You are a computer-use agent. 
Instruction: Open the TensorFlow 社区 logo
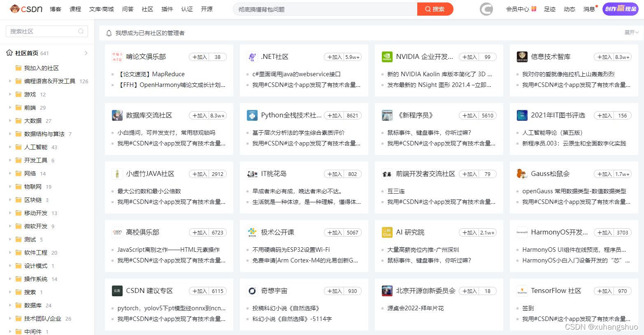pyautogui.click(x=522, y=291)
